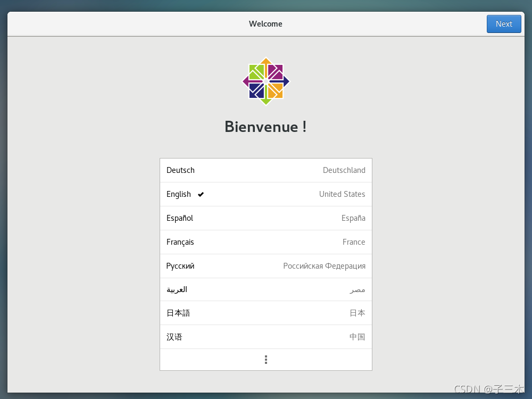Screen dimensions: 532x399
Task: Choose 日本語 as the language
Action: click(265, 313)
